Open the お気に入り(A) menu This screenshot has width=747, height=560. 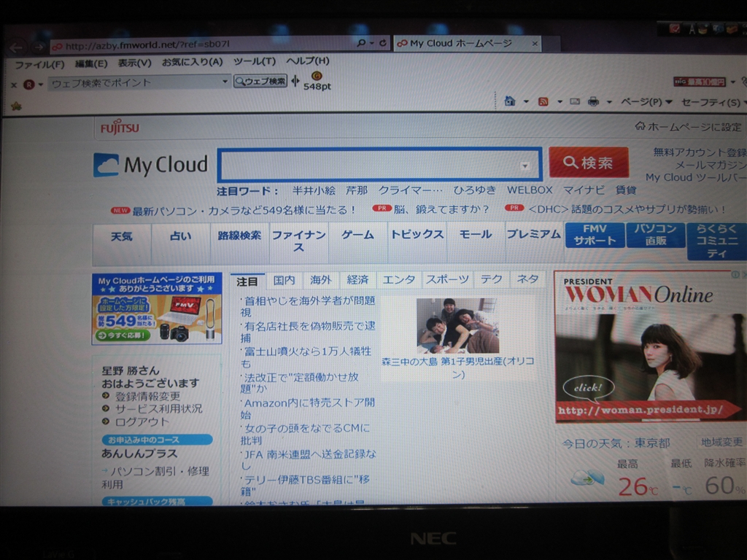[x=193, y=62]
